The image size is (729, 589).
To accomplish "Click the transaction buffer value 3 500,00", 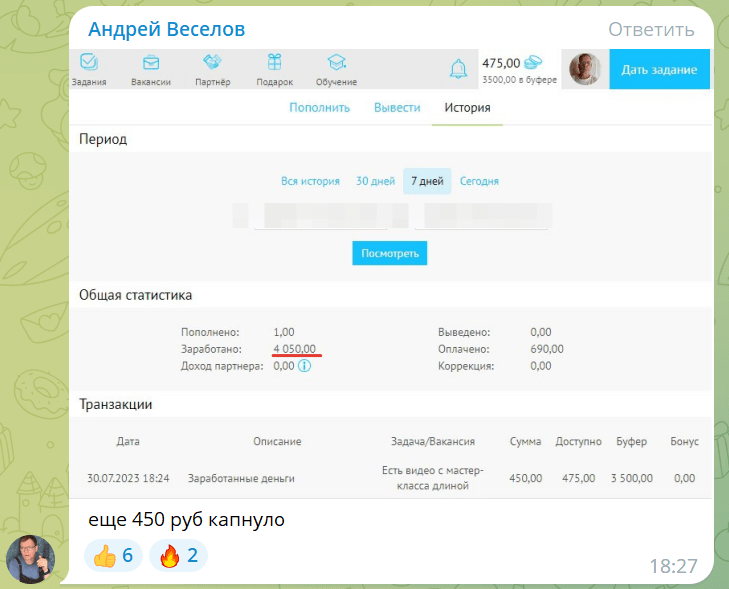I will coord(631,478).
